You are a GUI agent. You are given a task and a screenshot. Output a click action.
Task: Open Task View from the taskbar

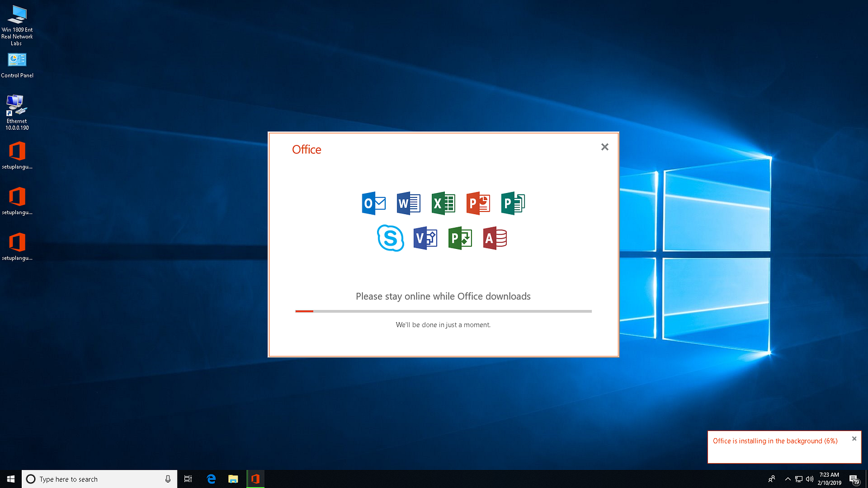(x=188, y=479)
